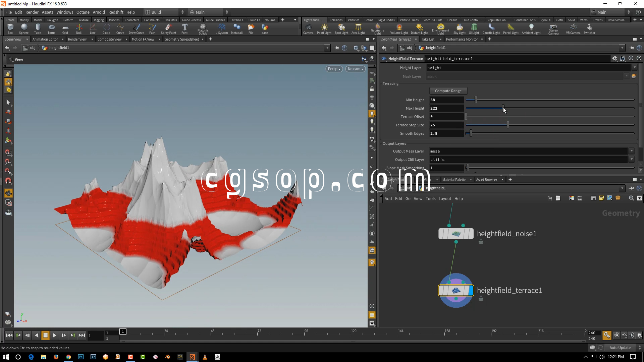Switch to the Geometry Spreadsheet tab
Image resolution: width=644 pixels, height=362 pixels.
181,39
